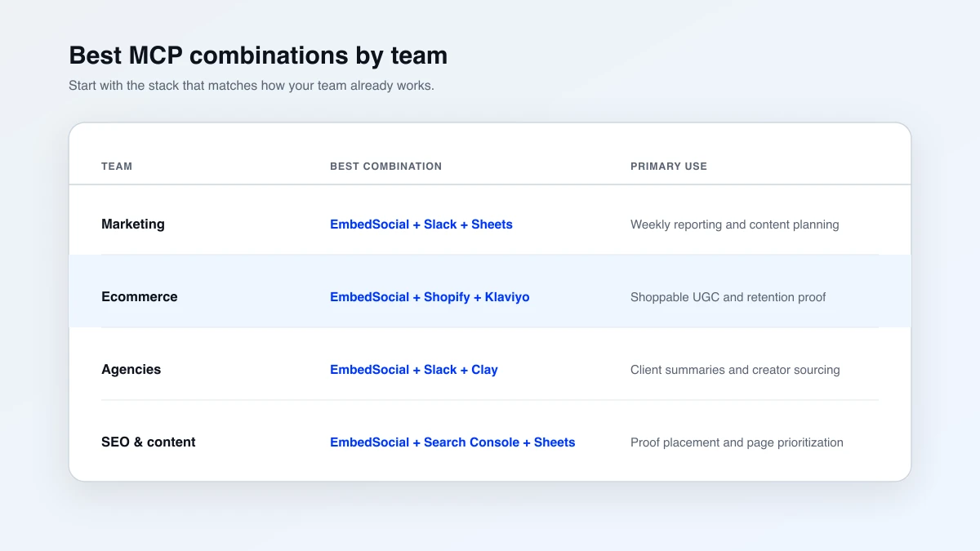Image resolution: width=980 pixels, height=551 pixels.
Task: Open 'EmbedSocial + Search Console + Sheets' link
Action: tap(452, 442)
